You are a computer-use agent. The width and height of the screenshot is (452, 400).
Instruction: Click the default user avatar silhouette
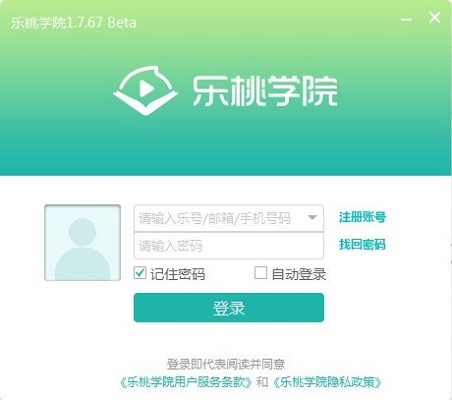(82, 243)
